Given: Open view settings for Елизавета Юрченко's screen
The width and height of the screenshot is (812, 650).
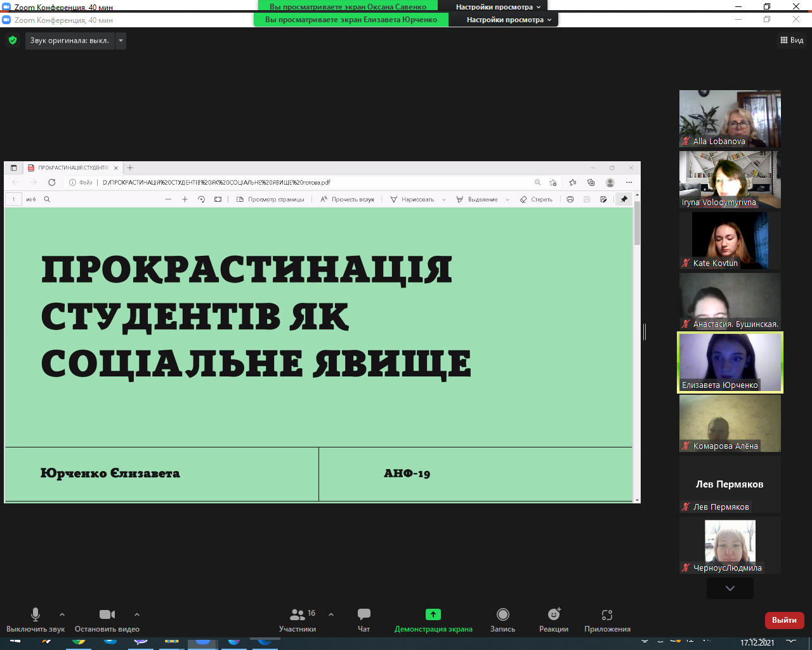Looking at the screenshot, I should coord(509,20).
